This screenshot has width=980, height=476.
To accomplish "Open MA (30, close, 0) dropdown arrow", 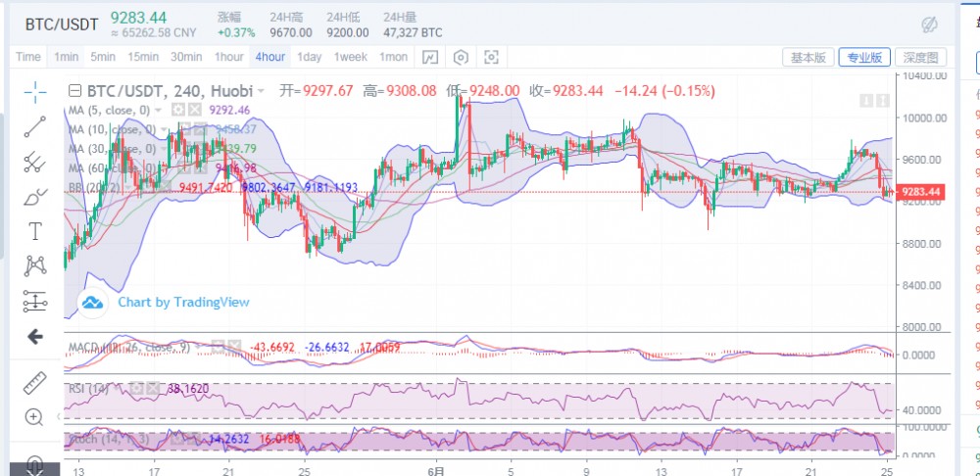I will point(163,149).
